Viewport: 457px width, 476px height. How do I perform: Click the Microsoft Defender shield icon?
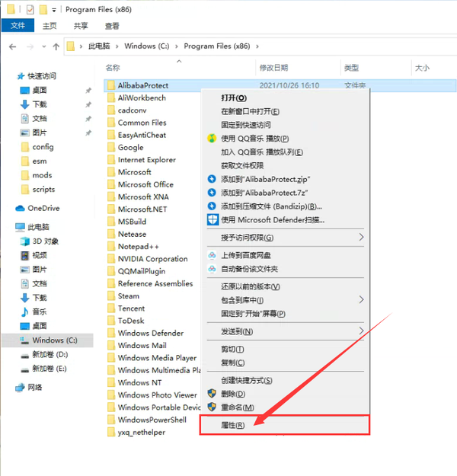click(x=213, y=219)
